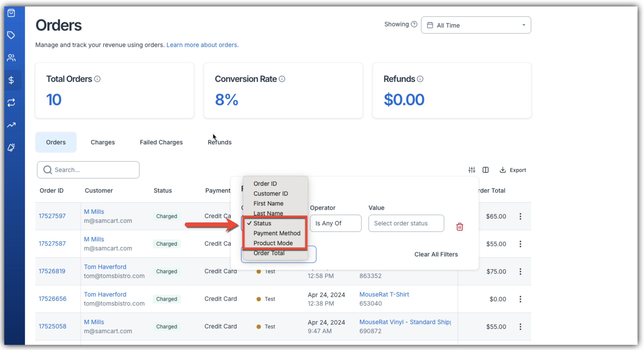Select Order Total from the dropdown list
This screenshot has width=644, height=350.
click(269, 253)
